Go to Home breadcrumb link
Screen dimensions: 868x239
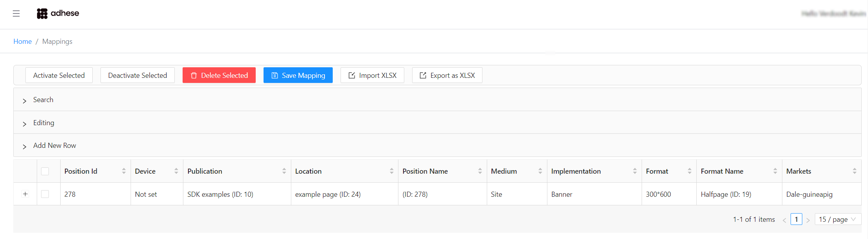(22, 41)
